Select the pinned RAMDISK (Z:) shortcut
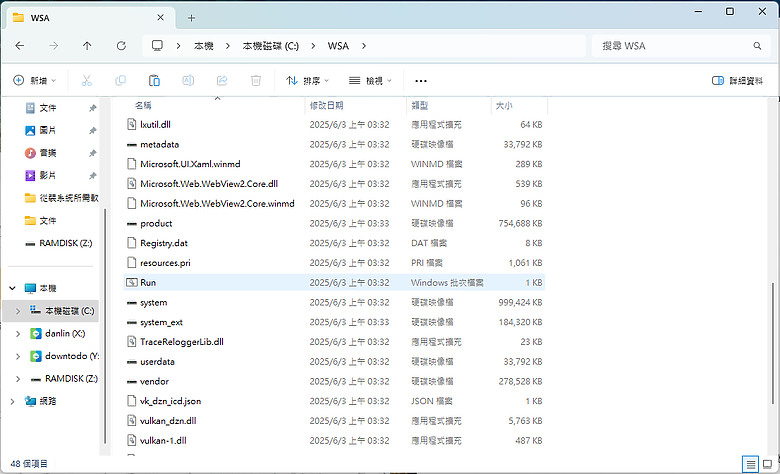Viewport: 780px width, 474px height. coord(59,243)
